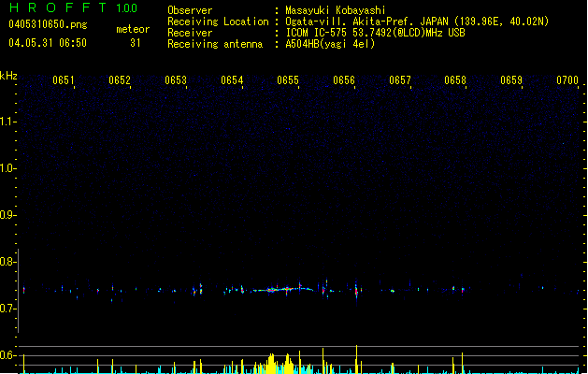Click the meteor label
Image resolution: width=588 pixels, height=374 pixels.
point(133,29)
